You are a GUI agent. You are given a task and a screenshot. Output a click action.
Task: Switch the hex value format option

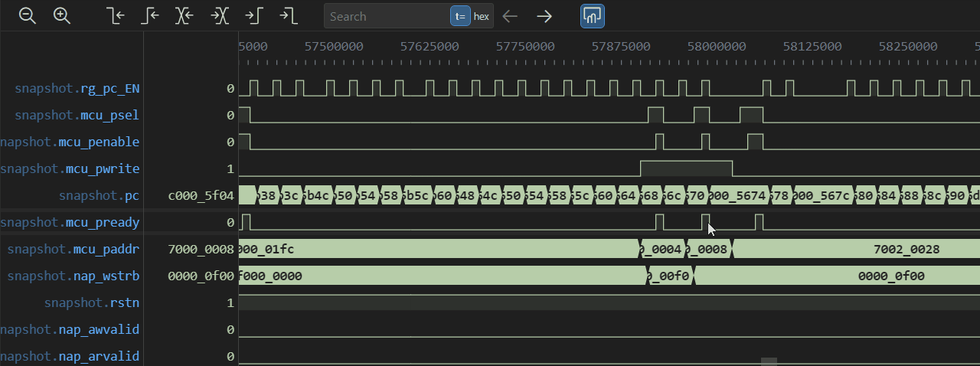(482, 16)
